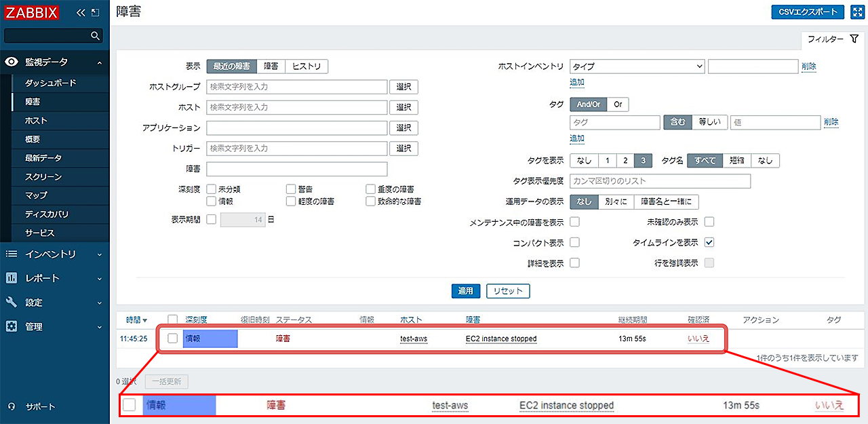
Task: Switch display to the ヒストリ tab
Action: pos(307,66)
